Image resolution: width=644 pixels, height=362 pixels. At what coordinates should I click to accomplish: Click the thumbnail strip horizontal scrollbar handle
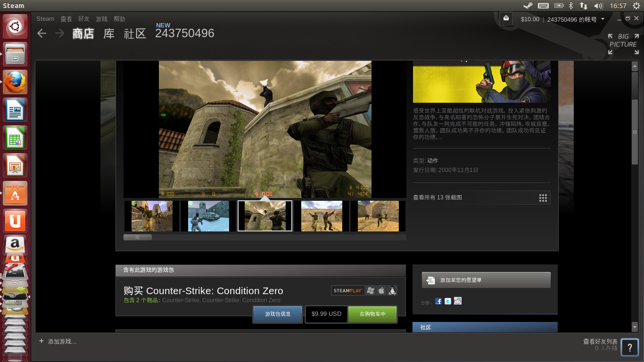click(138, 238)
